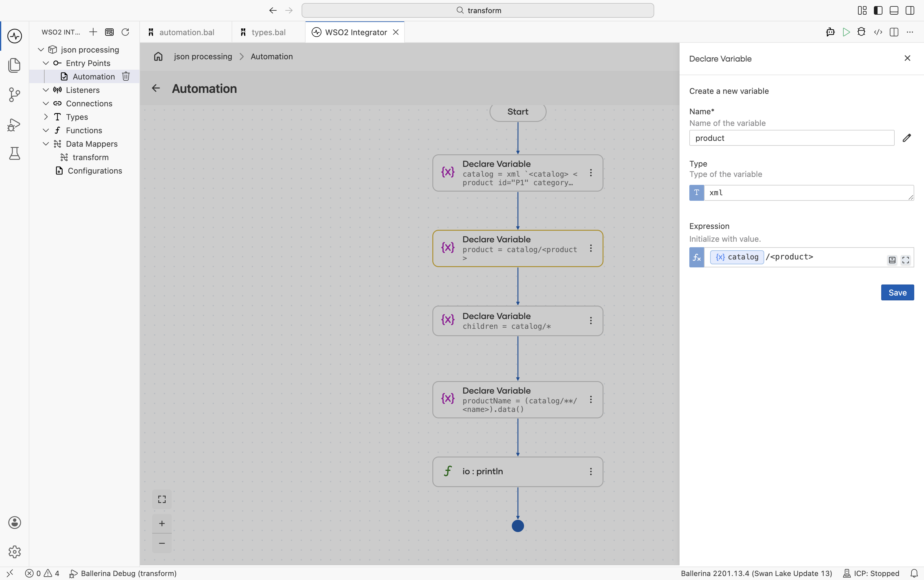Go to home in breadcrumb

158,57
